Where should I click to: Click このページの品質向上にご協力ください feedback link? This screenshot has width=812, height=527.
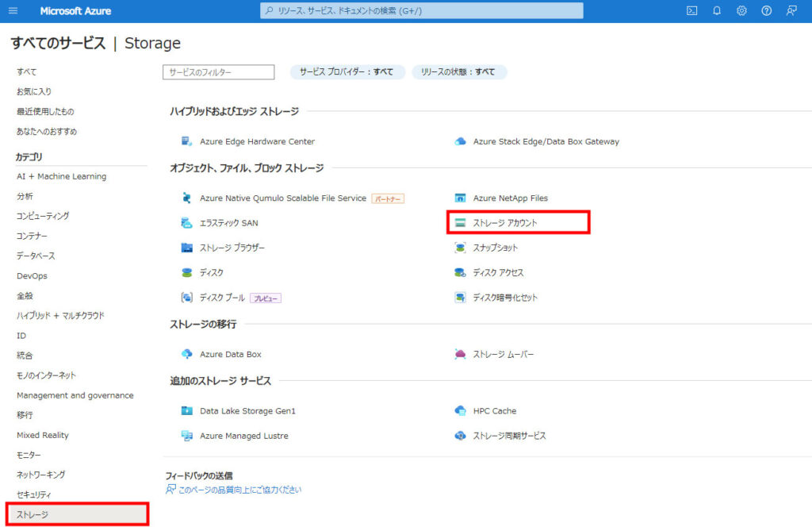(x=239, y=490)
